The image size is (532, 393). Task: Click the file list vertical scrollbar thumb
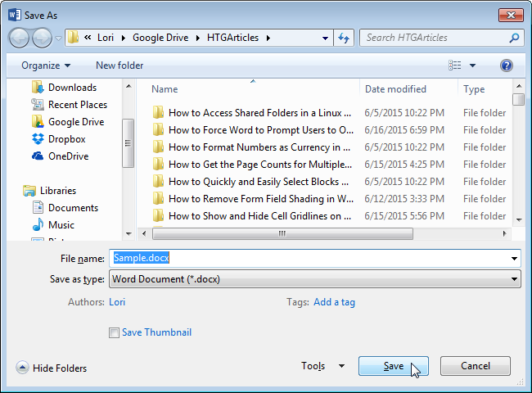[x=518, y=99]
